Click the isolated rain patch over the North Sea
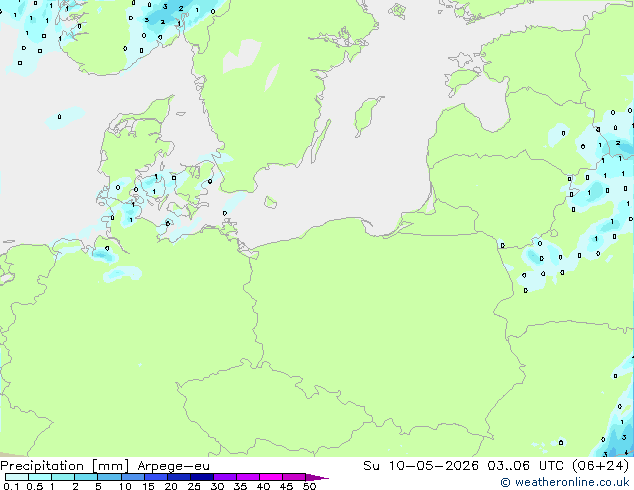634x490 pixels. pyautogui.click(x=65, y=118)
